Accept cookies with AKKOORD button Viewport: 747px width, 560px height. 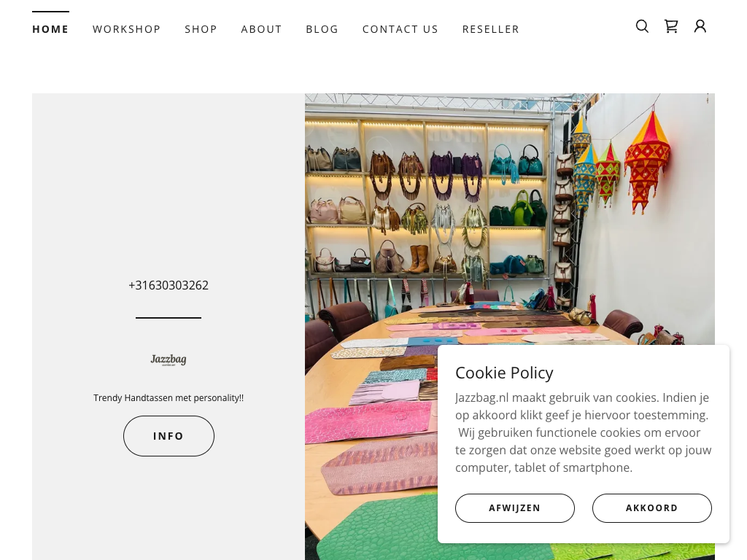coord(651,508)
